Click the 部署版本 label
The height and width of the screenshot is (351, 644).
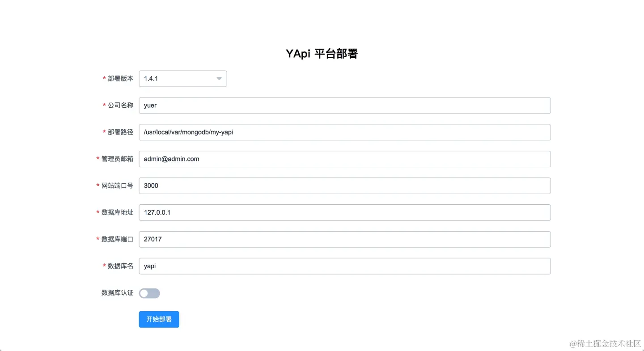tap(120, 79)
